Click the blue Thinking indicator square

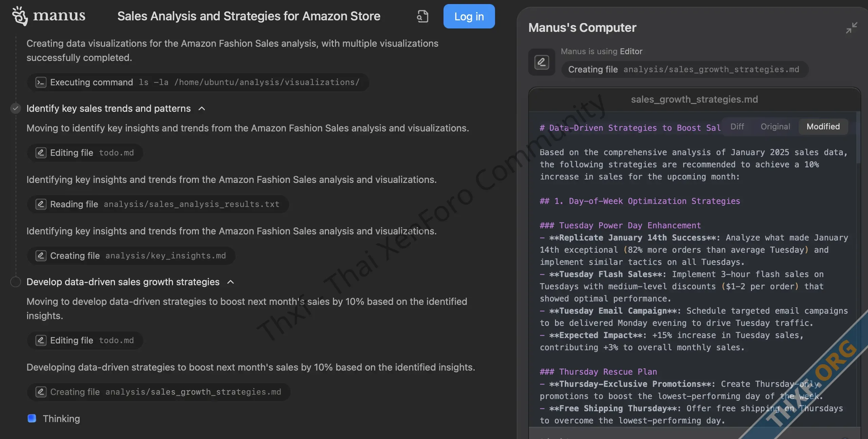point(32,419)
